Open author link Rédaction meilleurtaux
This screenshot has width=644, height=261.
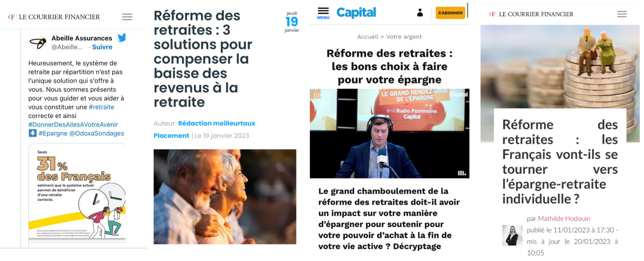tap(217, 123)
